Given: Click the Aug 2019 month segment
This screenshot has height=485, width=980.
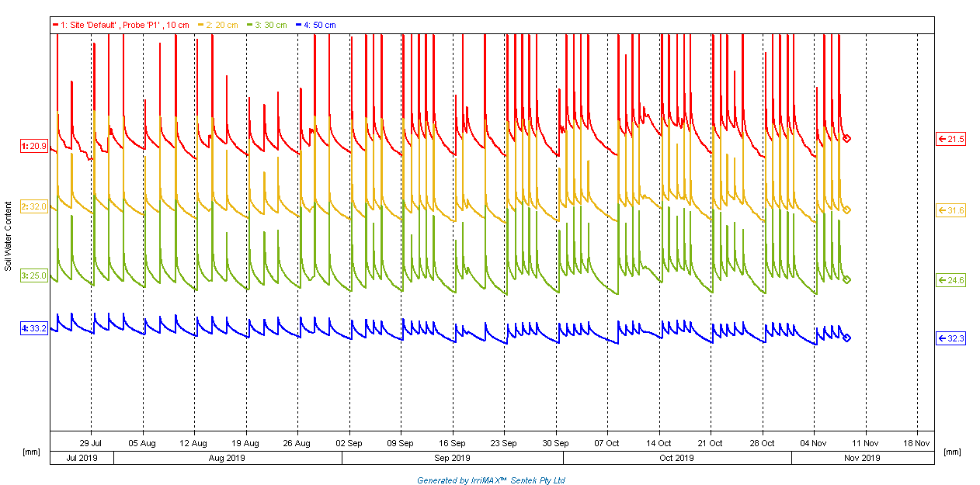Looking at the screenshot, I should coord(228,458).
